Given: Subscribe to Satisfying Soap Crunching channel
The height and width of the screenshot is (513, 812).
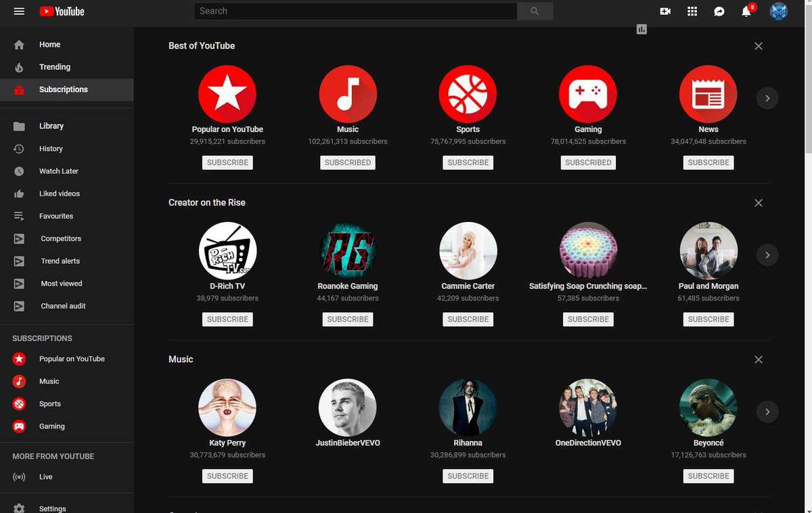Looking at the screenshot, I should tap(588, 319).
